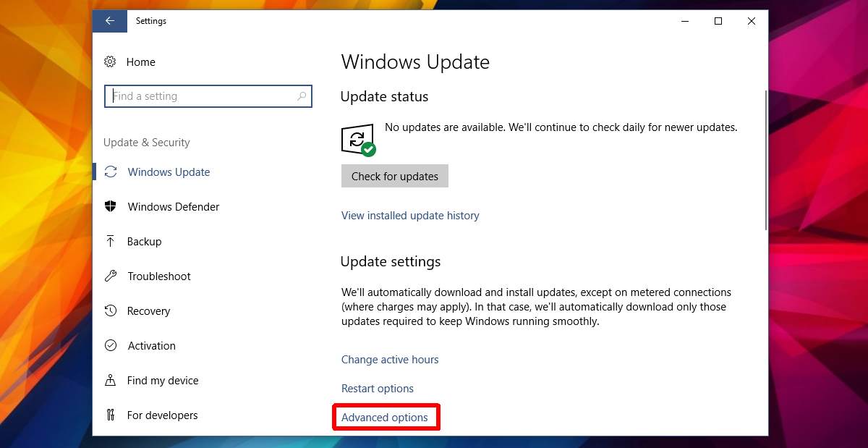Click the Check for updates button
This screenshot has height=448, width=868.
tap(395, 176)
